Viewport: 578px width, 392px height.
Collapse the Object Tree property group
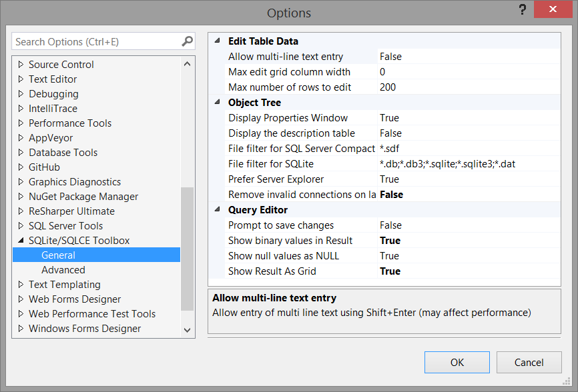pos(217,103)
